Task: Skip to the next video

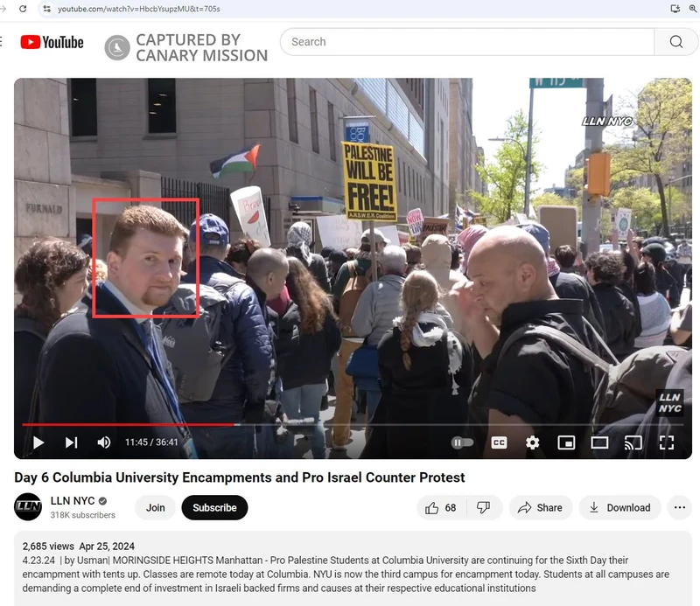Action: click(71, 442)
